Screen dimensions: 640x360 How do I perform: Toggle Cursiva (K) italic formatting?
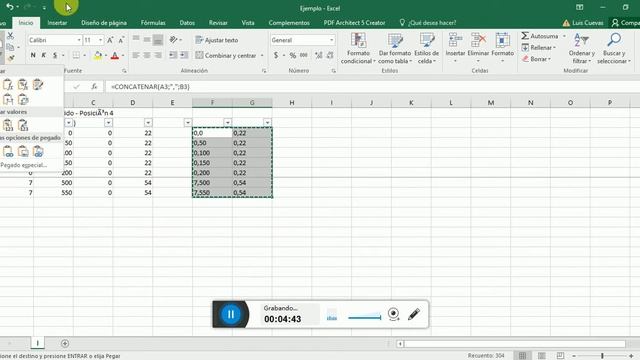click(44, 55)
